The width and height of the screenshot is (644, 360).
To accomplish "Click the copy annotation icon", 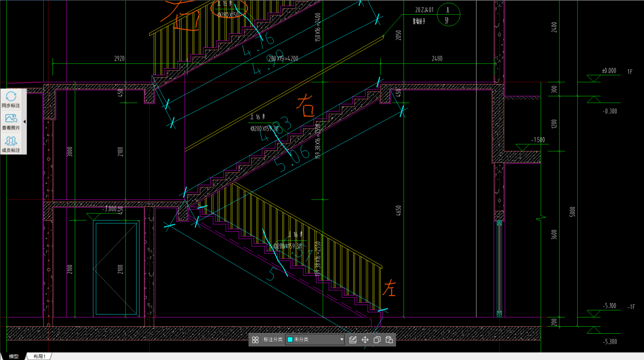I will 377,340.
